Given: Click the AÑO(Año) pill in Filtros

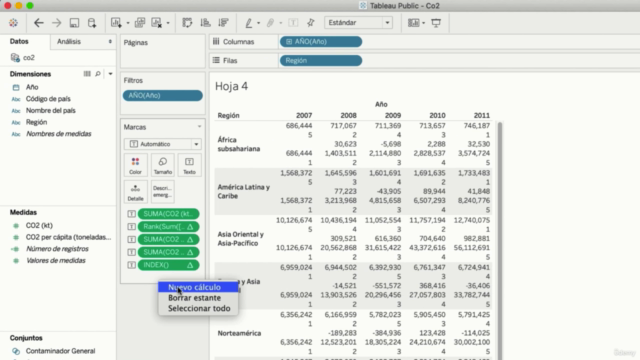Looking at the screenshot, I should 162,96.
